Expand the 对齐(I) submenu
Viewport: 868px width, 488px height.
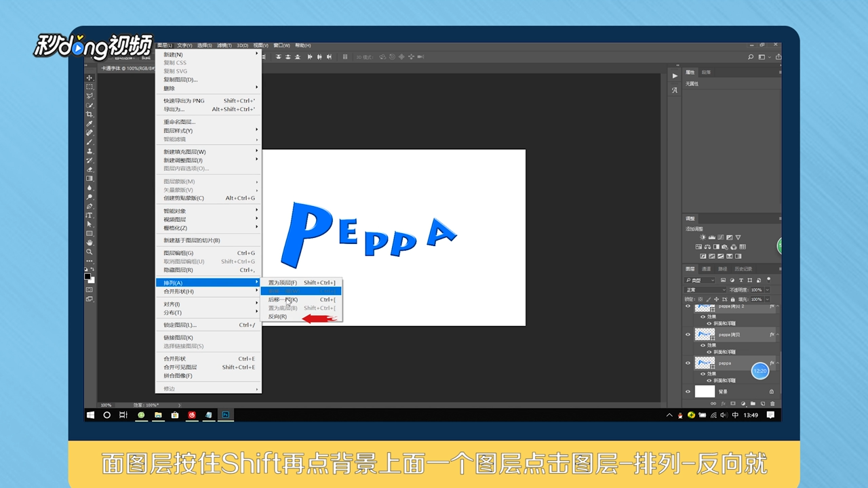click(208, 304)
